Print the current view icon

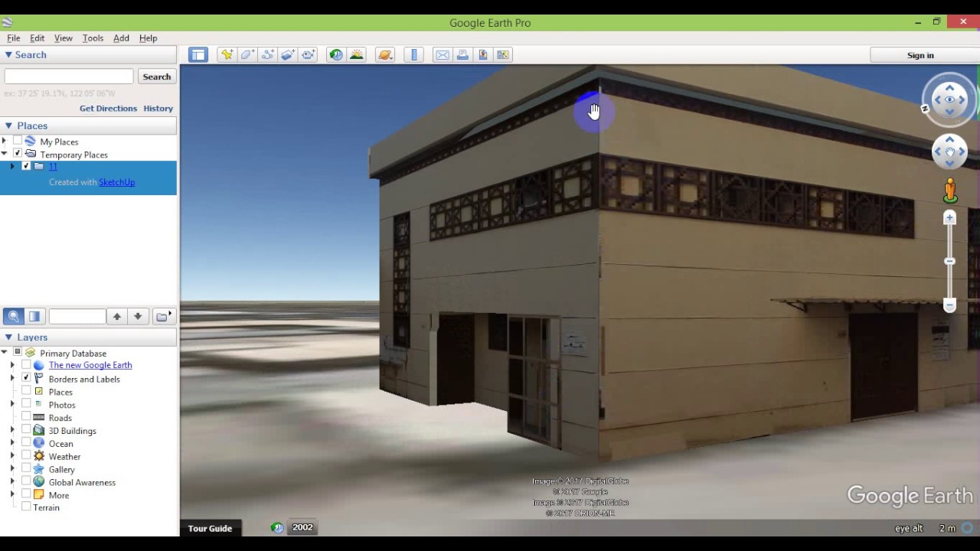(x=462, y=54)
